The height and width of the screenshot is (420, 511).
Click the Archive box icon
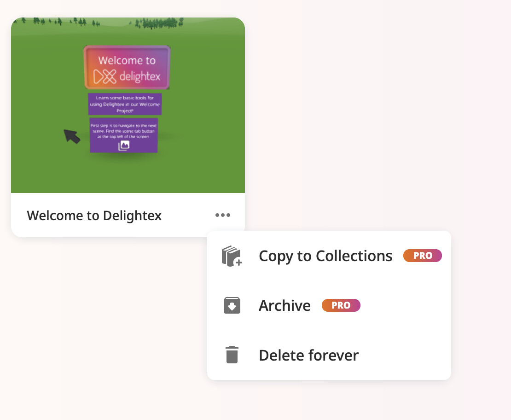(x=232, y=305)
